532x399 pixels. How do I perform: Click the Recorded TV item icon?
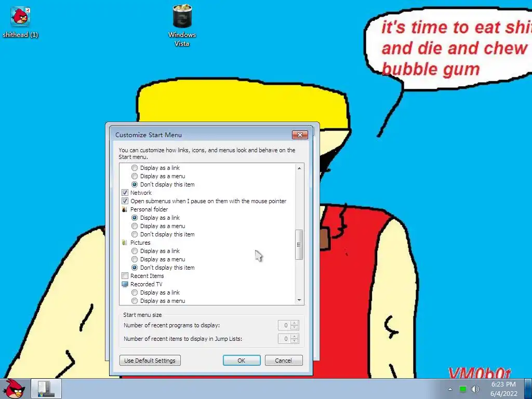coord(125,284)
